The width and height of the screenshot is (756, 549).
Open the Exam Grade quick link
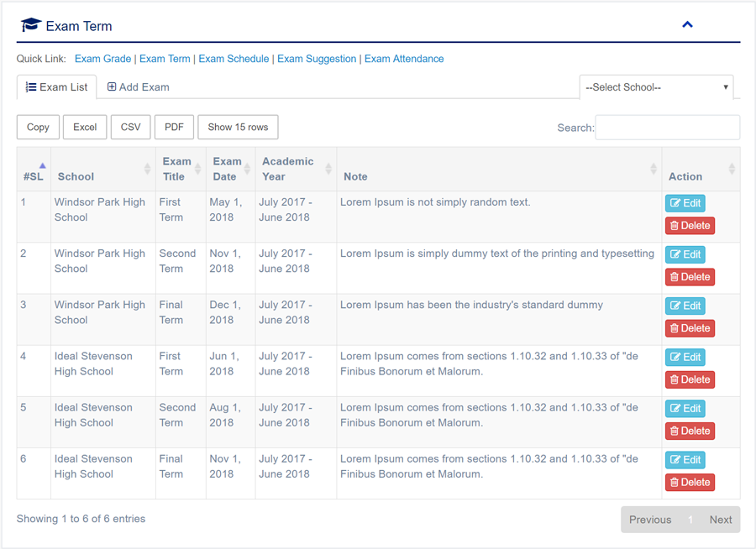pos(102,59)
